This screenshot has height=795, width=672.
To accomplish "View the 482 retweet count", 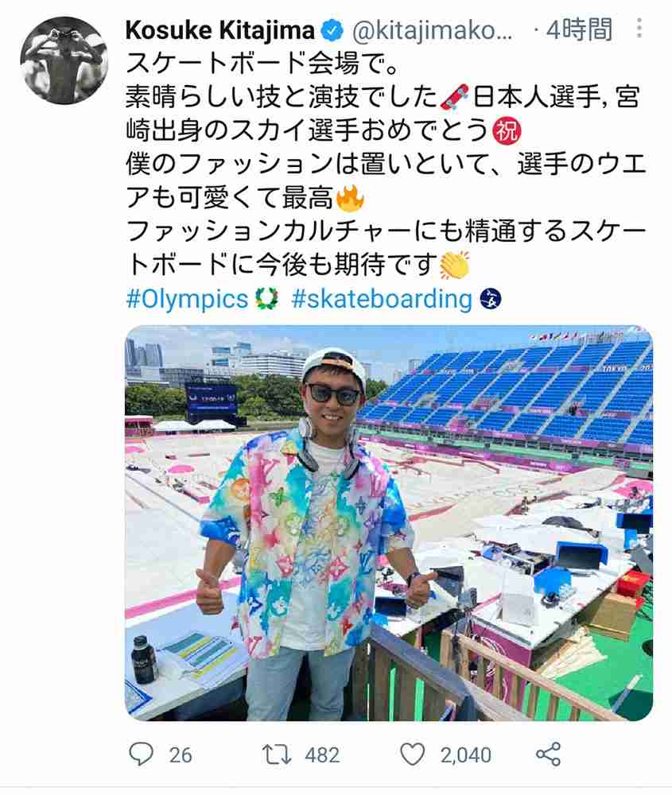I will coord(322,755).
